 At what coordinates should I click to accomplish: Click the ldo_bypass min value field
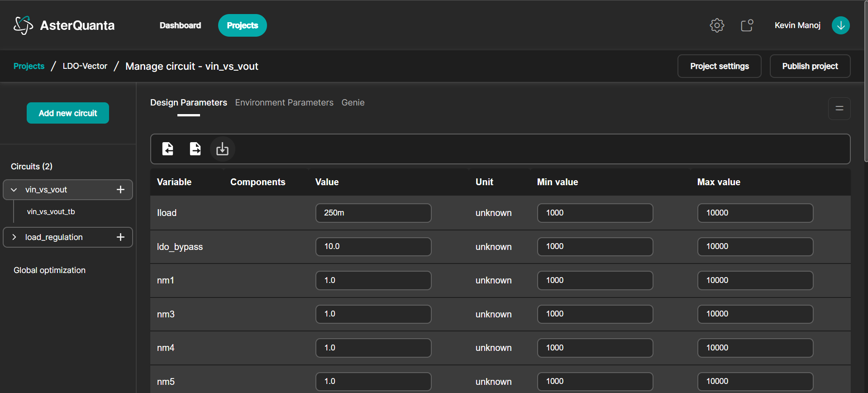click(x=595, y=246)
